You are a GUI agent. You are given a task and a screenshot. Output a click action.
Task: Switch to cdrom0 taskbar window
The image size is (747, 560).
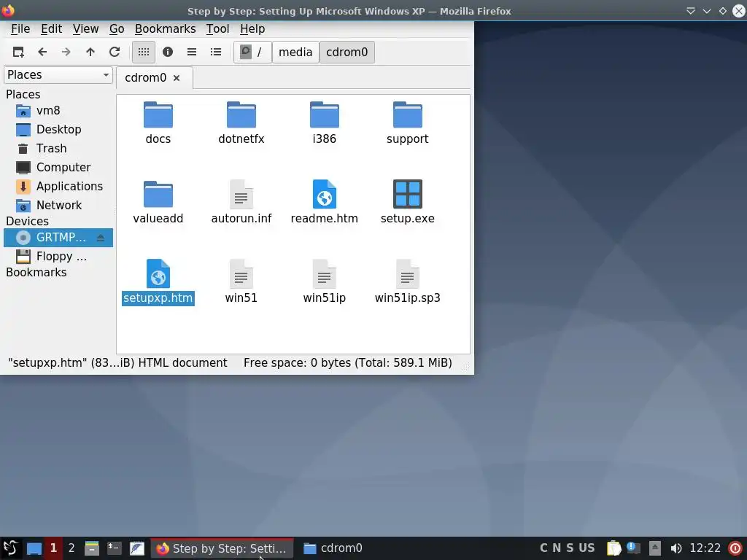[333, 548]
